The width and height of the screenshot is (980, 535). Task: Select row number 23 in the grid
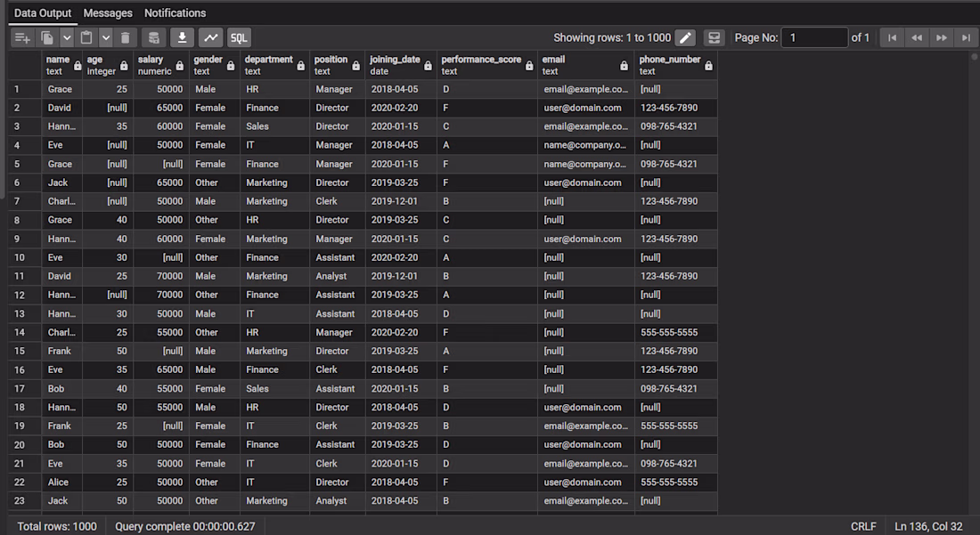click(24, 500)
